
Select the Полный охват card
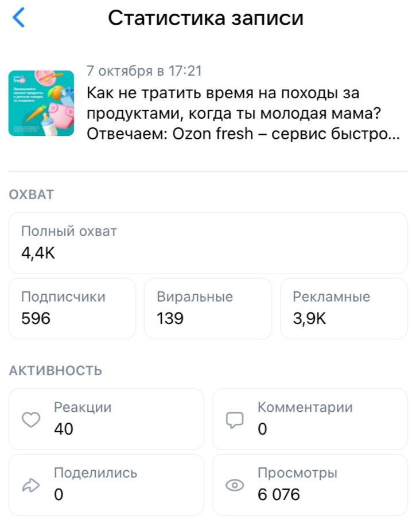coord(208,243)
